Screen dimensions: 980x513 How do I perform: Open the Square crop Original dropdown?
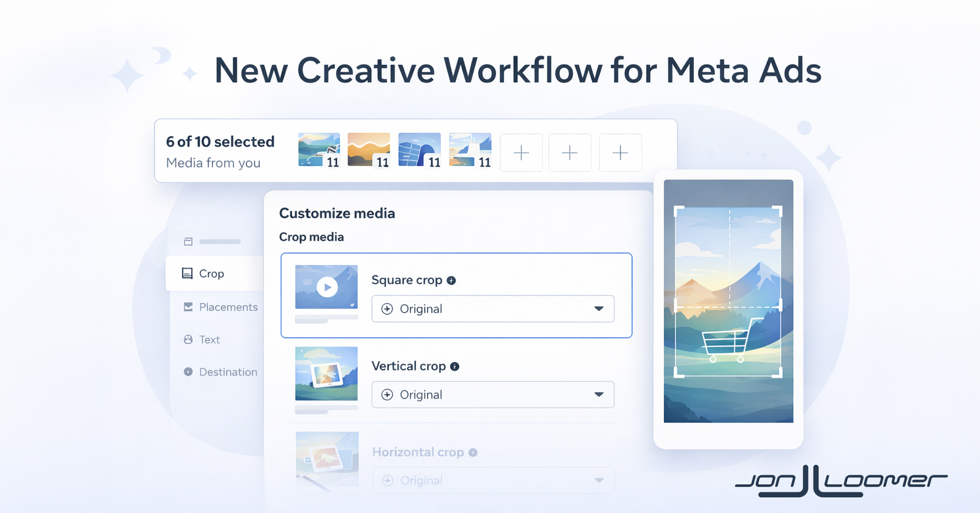tap(492, 309)
